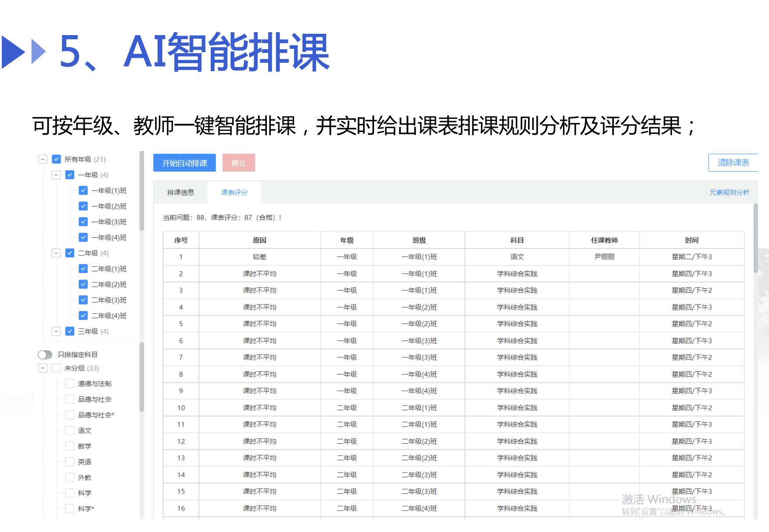Check the 英语 subject checkbox
This screenshot has width=769, height=532.
(69, 461)
